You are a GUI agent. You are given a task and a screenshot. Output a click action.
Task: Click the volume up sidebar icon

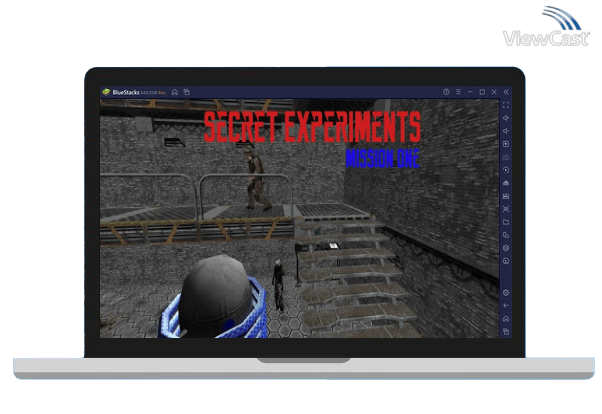pos(506,118)
